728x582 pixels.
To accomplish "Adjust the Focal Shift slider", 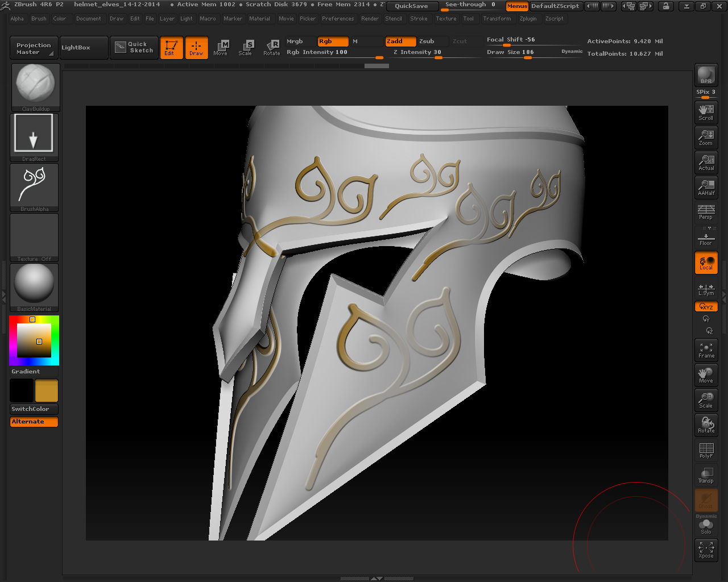I will click(533, 40).
